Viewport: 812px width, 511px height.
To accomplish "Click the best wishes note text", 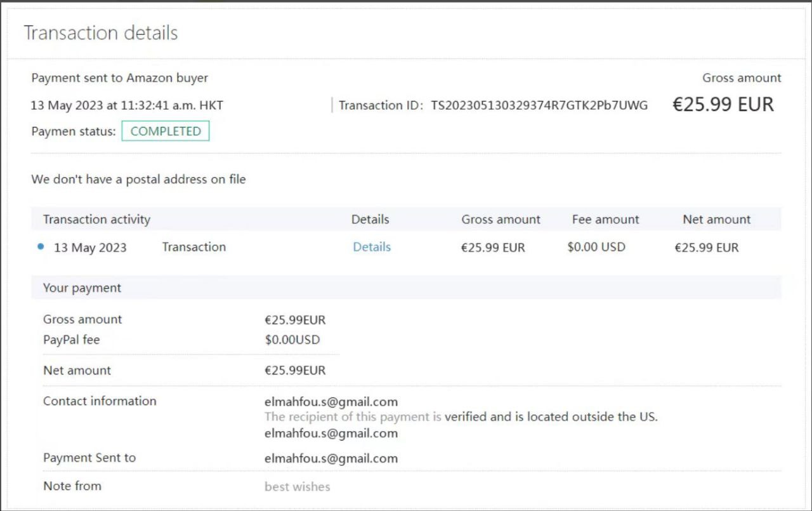I will [x=297, y=487].
